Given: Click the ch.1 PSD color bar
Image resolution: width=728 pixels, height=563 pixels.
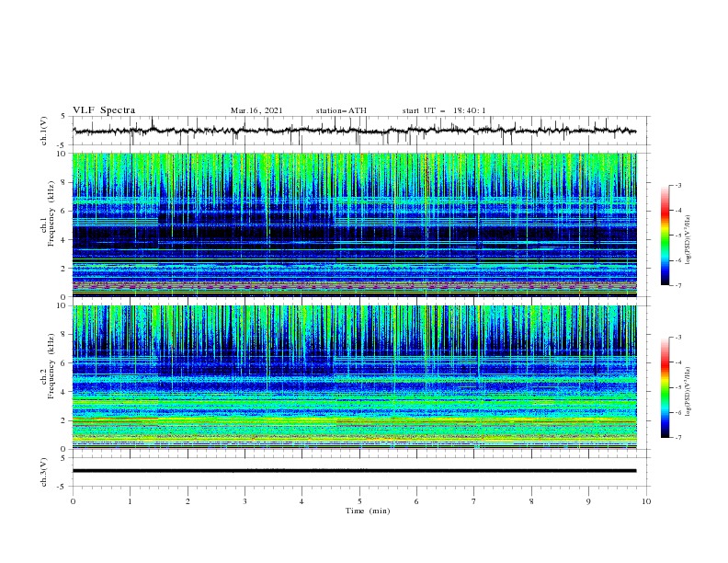Looking at the screenshot, I should [665, 236].
